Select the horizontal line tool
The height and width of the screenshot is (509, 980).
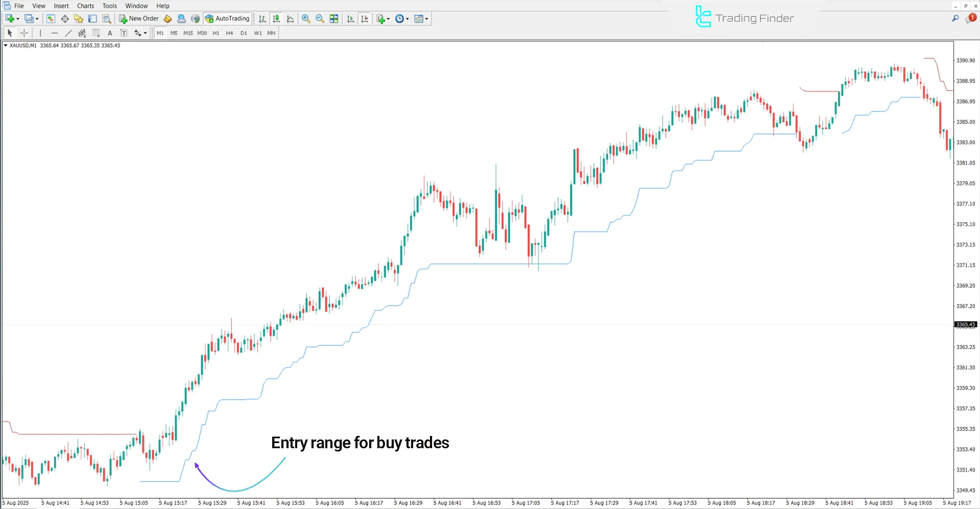(54, 33)
